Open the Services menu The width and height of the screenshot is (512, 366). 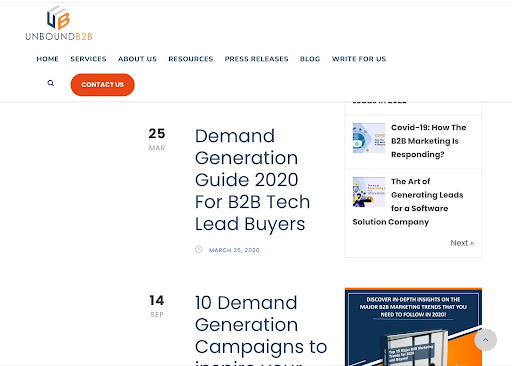pyautogui.click(x=88, y=59)
